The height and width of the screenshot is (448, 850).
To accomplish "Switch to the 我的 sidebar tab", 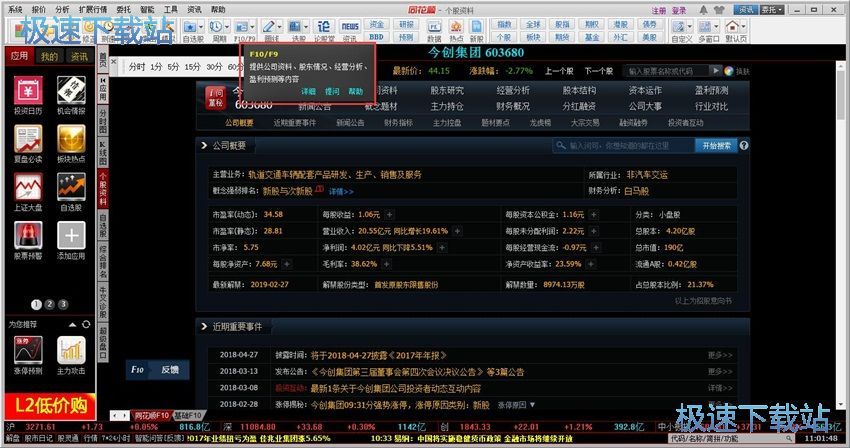I will click(x=49, y=56).
